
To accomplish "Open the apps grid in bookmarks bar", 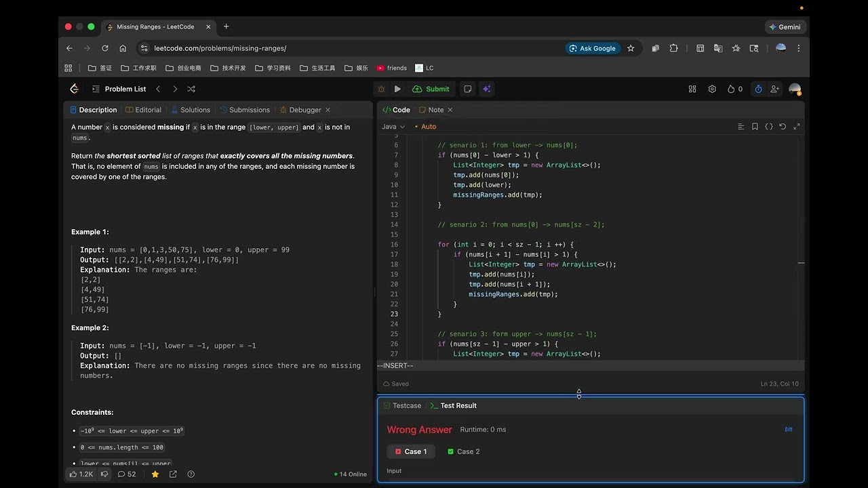I will (x=68, y=68).
